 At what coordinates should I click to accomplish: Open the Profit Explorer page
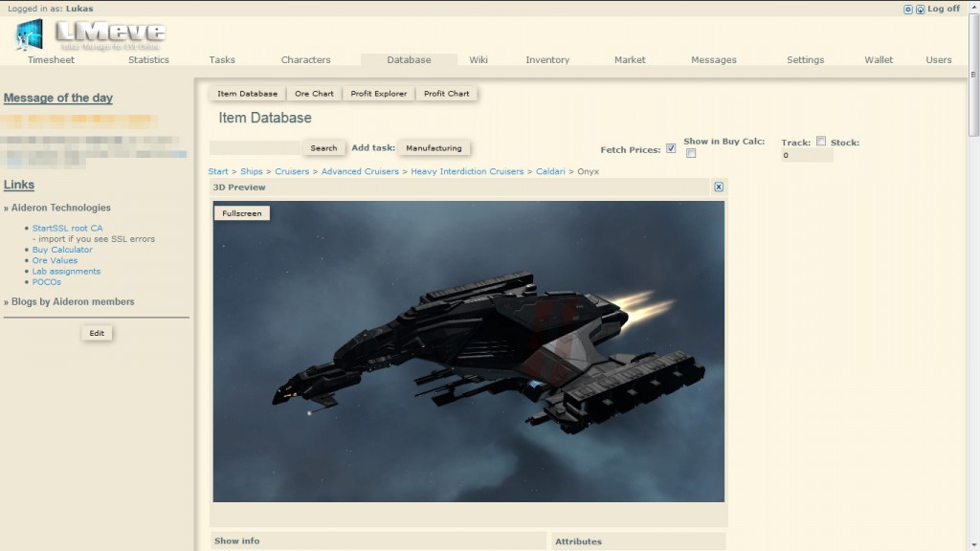click(379, 94)
